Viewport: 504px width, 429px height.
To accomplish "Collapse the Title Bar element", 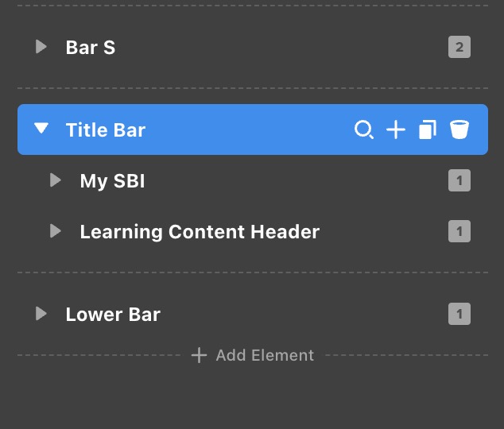I will (41, 129).
